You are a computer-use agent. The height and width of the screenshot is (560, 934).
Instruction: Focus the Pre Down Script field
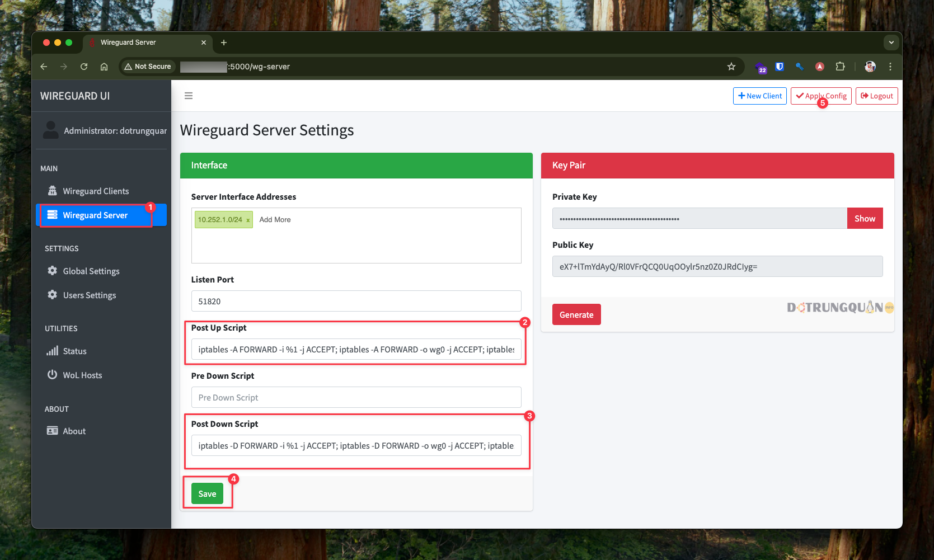click(356, 397)
